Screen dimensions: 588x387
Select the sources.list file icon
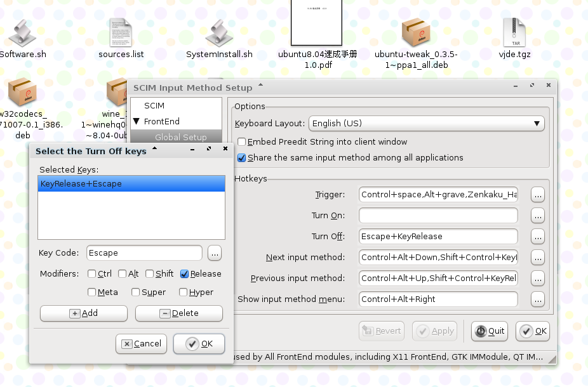121,32
